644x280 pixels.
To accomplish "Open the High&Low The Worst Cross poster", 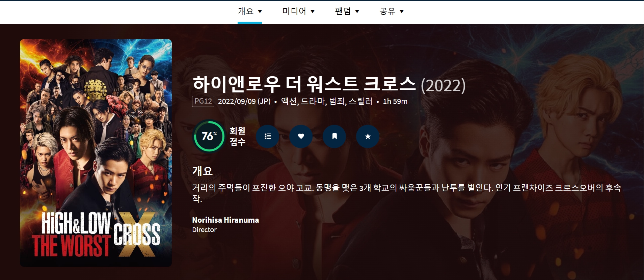I will coord(96,153).
